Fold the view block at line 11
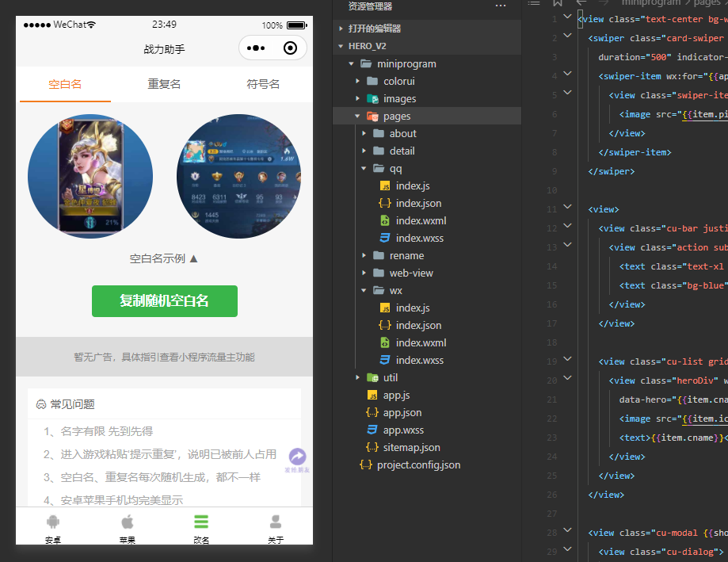 [567, 207]
